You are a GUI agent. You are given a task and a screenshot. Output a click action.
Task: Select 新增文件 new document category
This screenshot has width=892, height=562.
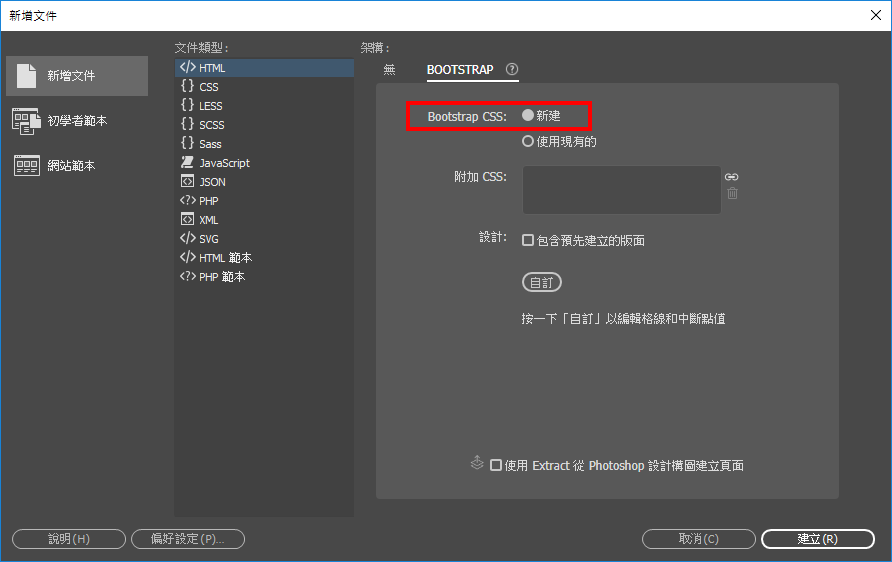76,76
